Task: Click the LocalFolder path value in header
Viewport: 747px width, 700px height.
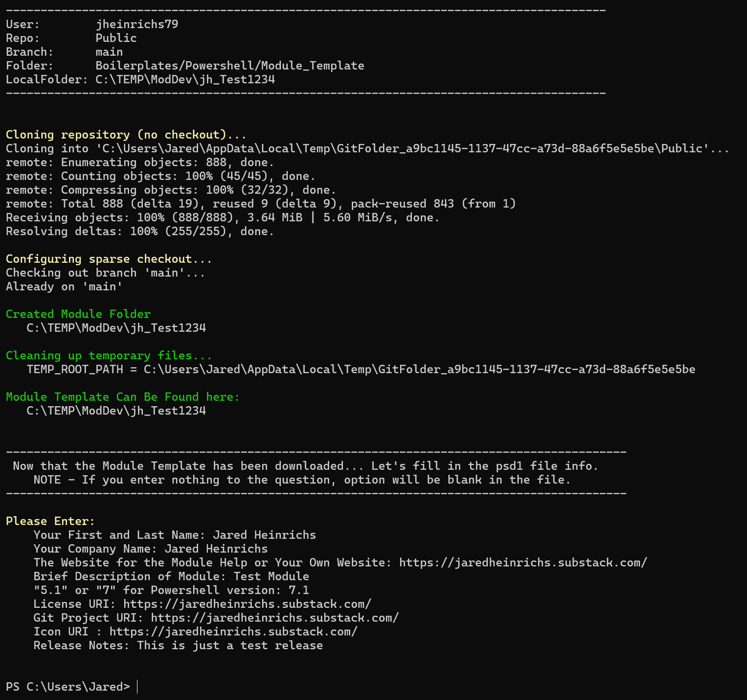Action: pyautogui.click(x=185, y=79)
